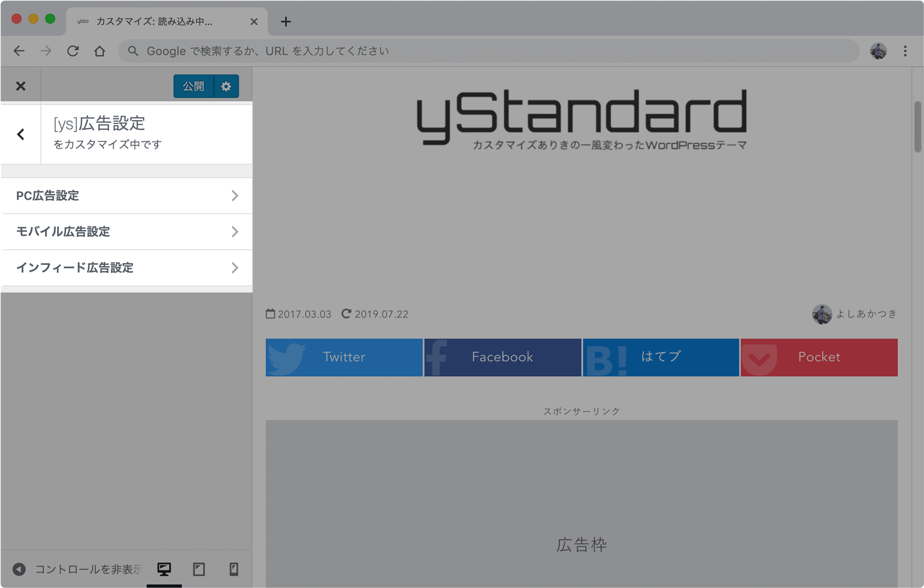Click the preview page vertical scrollbar

pyautogui.click(x=918, y=127)
